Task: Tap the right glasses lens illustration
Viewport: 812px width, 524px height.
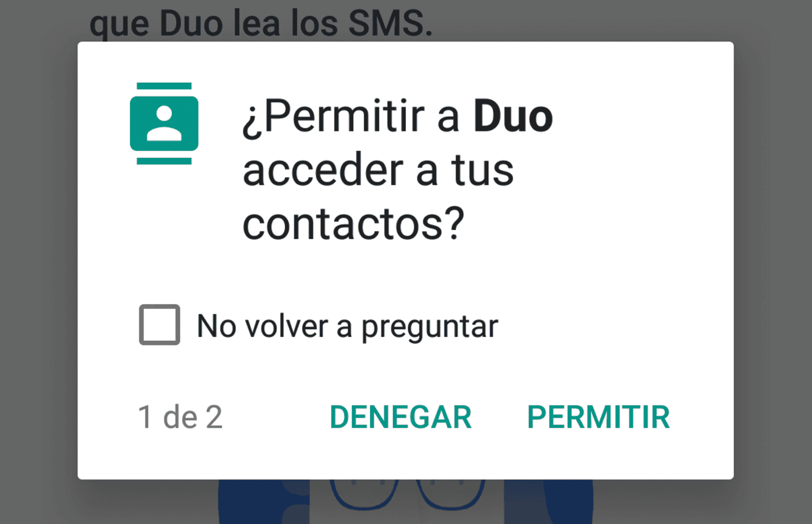Action: pyautogui.click(x=450, y=494)
